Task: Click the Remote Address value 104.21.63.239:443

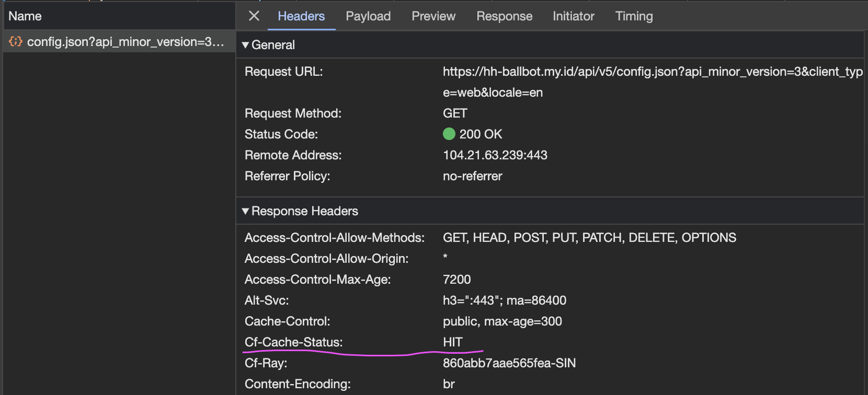Action: click(x=495, y=155)
